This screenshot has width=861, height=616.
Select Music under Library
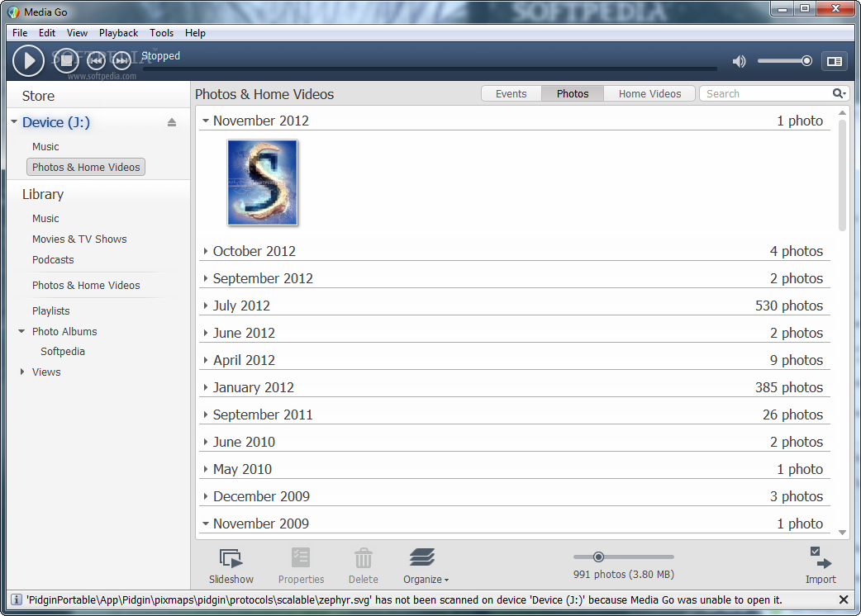point(45,218)
